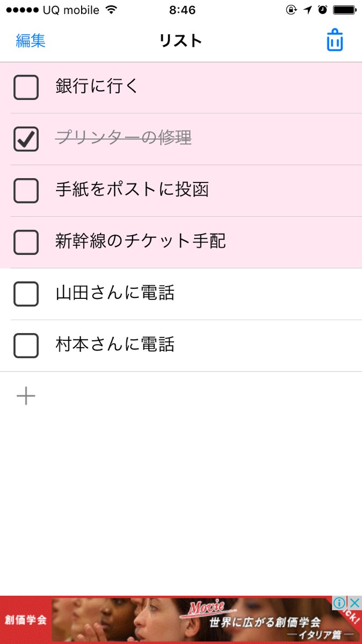
Task: Tap the battery icon in status bar
Action: click(345, 10)
